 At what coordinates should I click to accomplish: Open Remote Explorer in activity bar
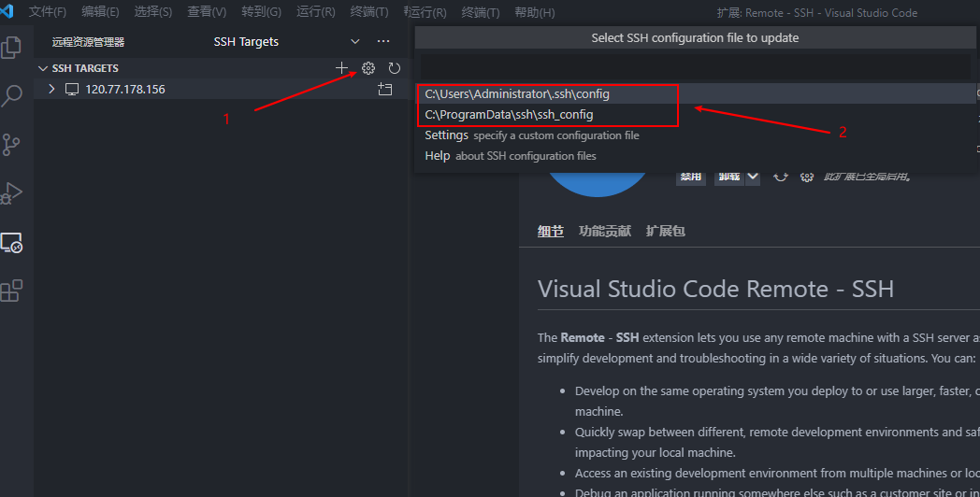point(11,242)
